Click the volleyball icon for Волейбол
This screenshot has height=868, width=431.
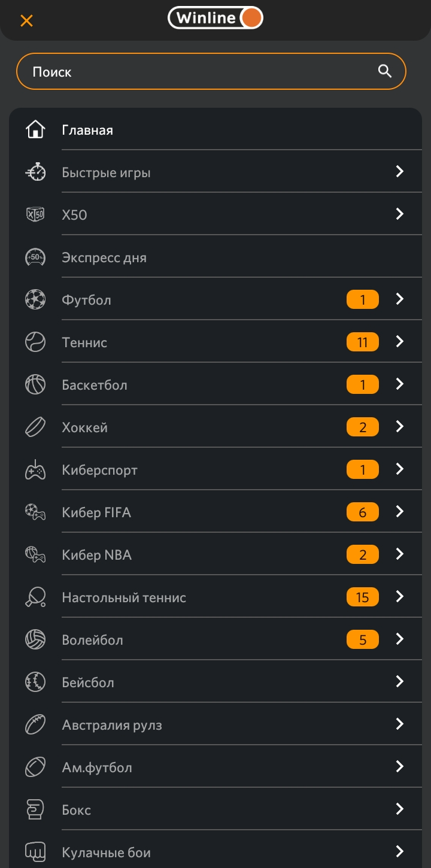point(35,639)
